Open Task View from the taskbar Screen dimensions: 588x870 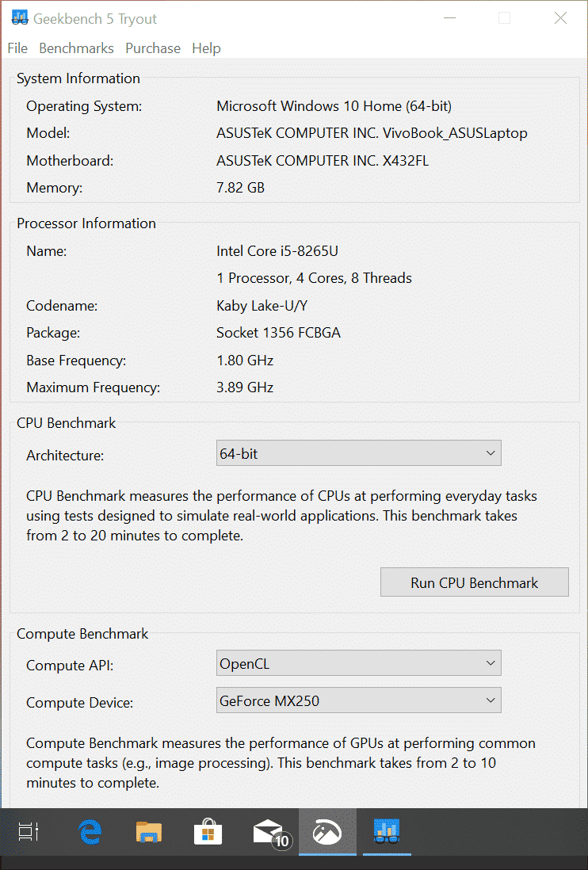29,832
